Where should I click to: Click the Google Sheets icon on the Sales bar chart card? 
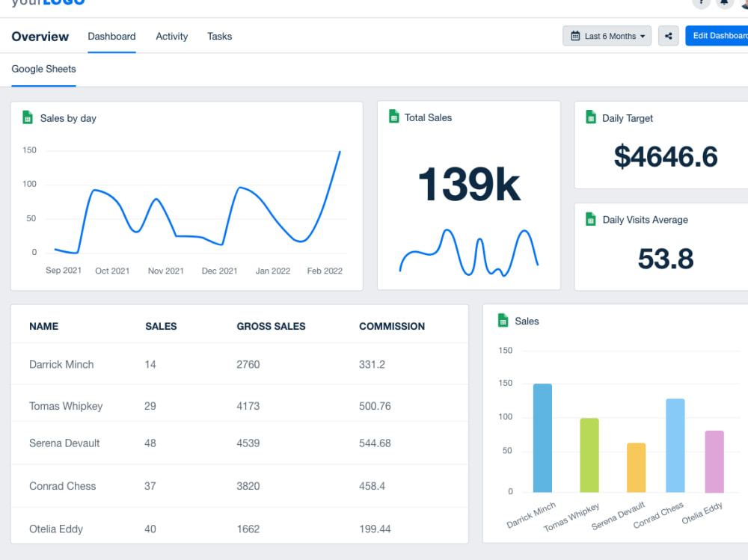(x=502, y=321)
